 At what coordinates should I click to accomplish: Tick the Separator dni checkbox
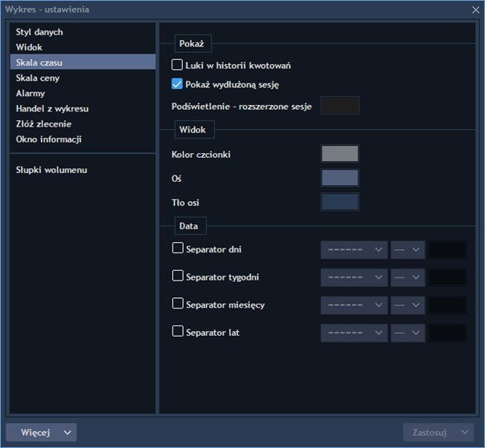click(177, 248)
